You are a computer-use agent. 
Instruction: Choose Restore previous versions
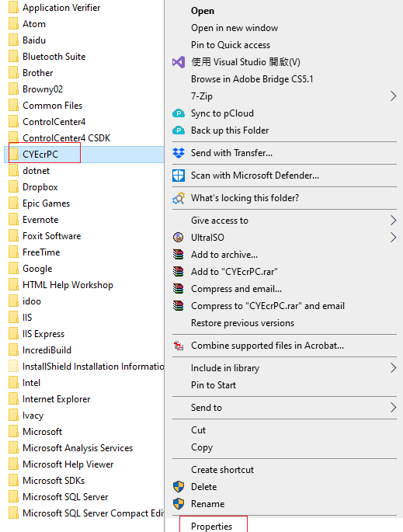pos(242,323)
